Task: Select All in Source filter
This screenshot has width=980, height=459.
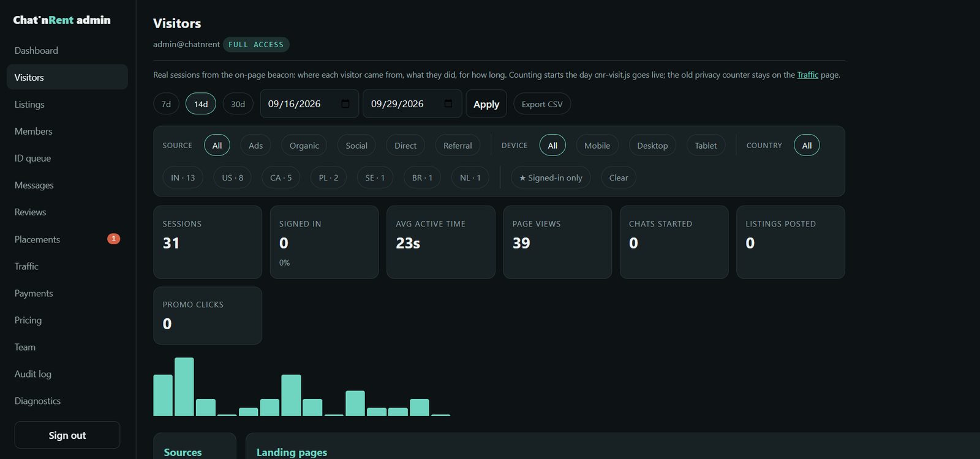Action: (217, 145)
